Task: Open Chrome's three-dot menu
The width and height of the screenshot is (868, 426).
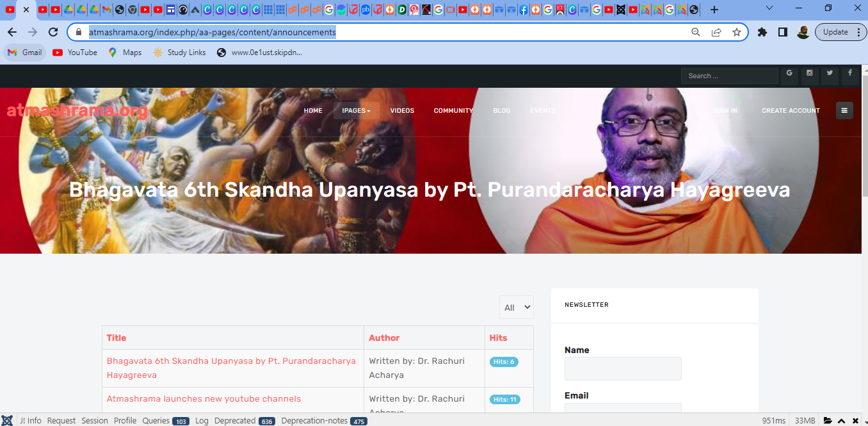Action: [858, 32]
